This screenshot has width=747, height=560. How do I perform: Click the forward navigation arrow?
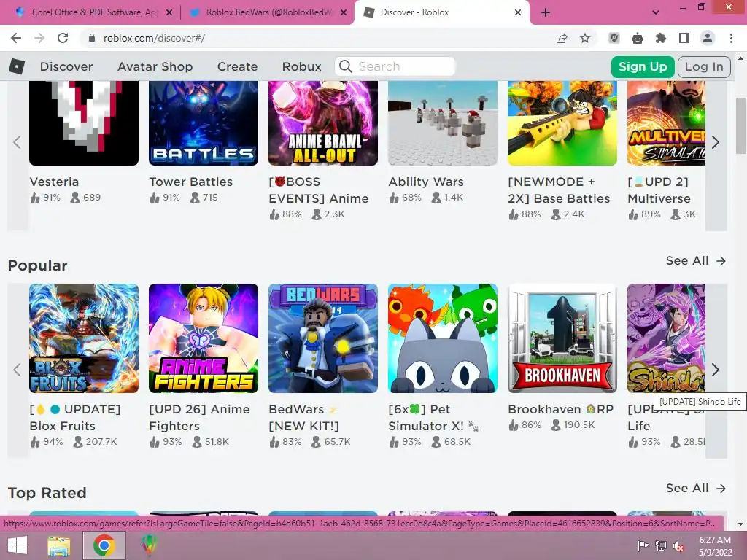click(39, 38)
